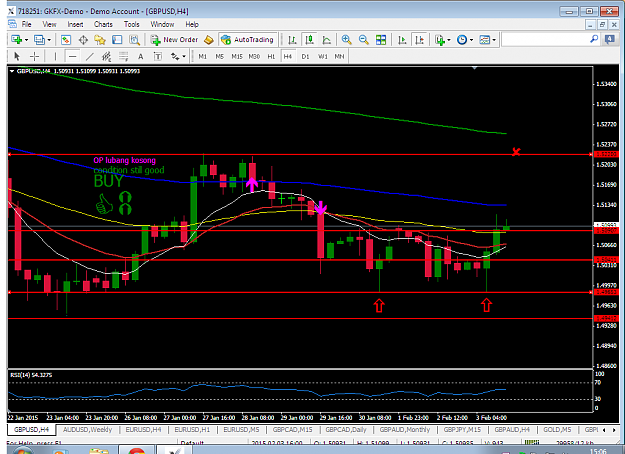Viewport: 625px width, 454px height.
Task: Open the Indicators list icon
Action: pos(440,39)
